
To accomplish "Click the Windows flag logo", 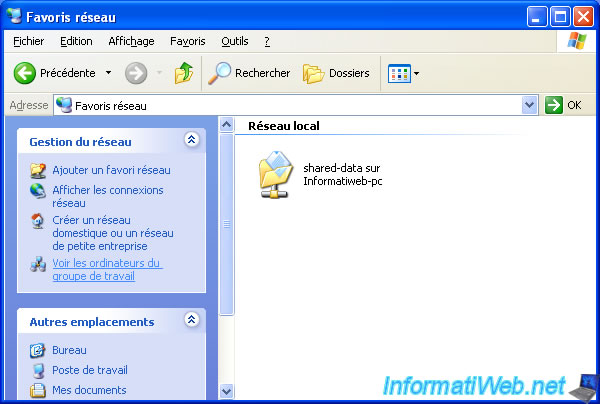I will [x=577, y=41].
